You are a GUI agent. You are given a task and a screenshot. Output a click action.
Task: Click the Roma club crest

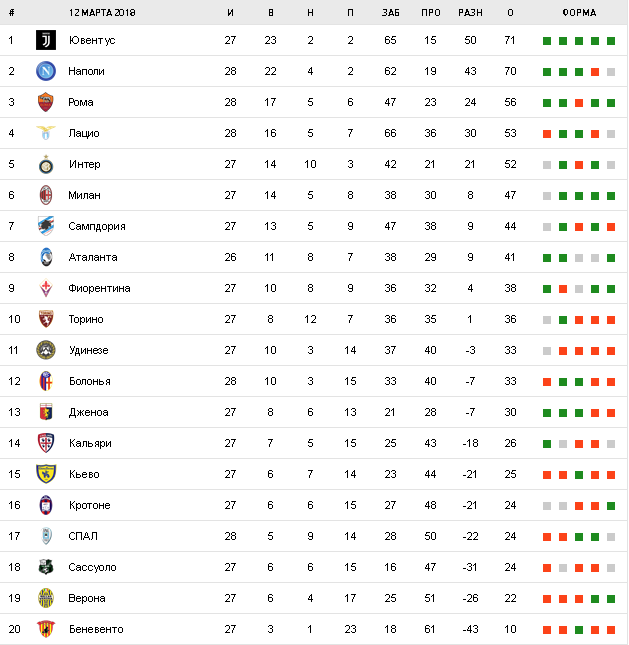(x=46, y=102)
